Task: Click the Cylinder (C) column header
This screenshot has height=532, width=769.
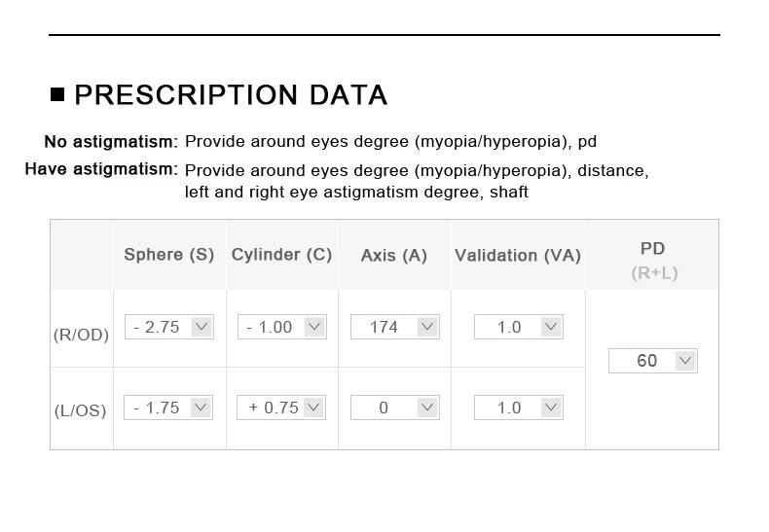Action: pyautogui.click(x=281, y=255)
